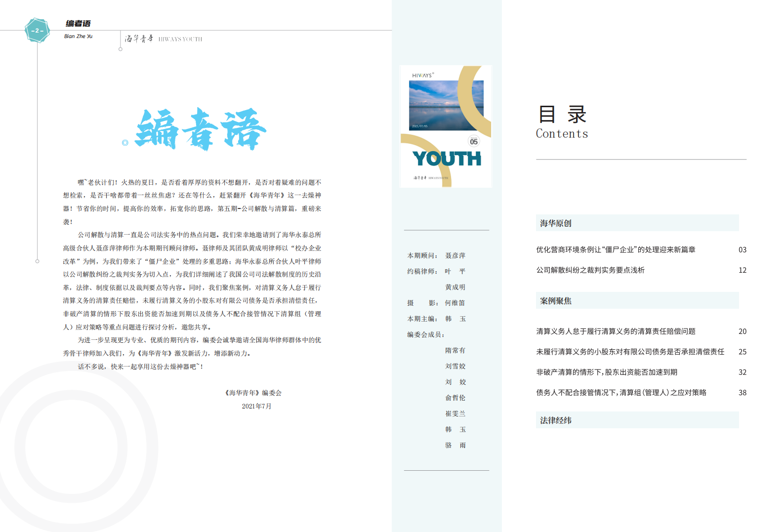Open entry 优化营商环境条例让“僵尸企业”的处理迎来新篇章

[x=616, y=250]
